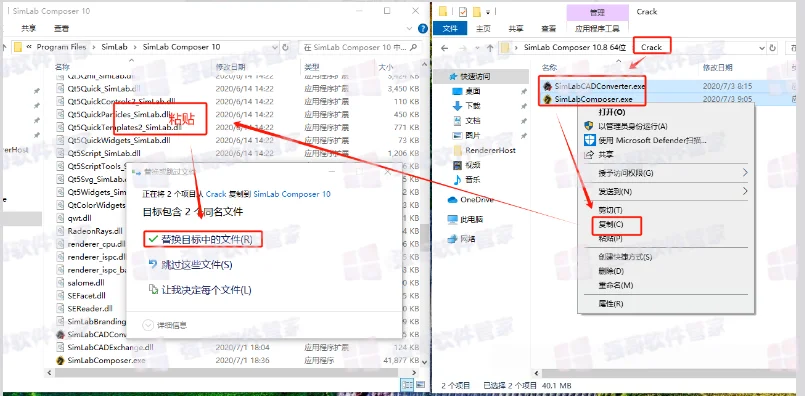This screenshot has width=805, height=396.
Task: Choose 打开(O) in context menu
Action: (612, 111)
